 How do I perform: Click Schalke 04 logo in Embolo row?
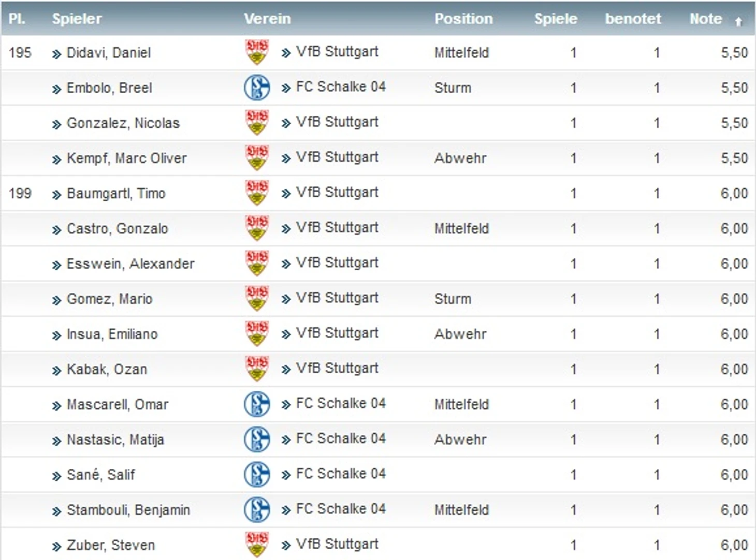257,87
